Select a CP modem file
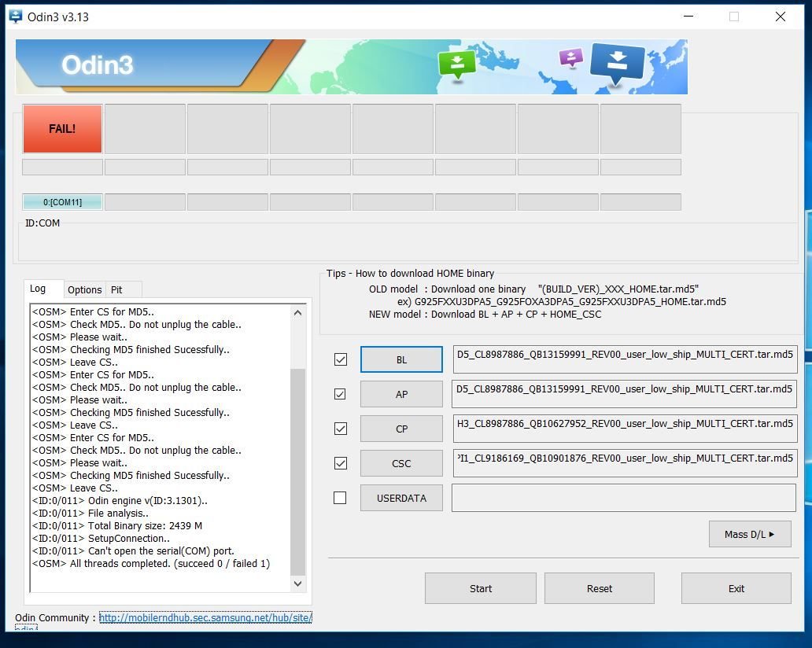812x648 pixels. tap(401, 429)
